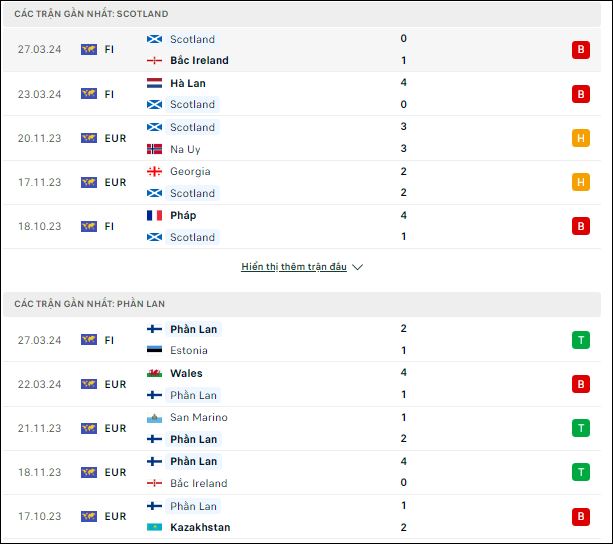Click the green T badge for Phần Lan vs Estonia

[581, 340]
